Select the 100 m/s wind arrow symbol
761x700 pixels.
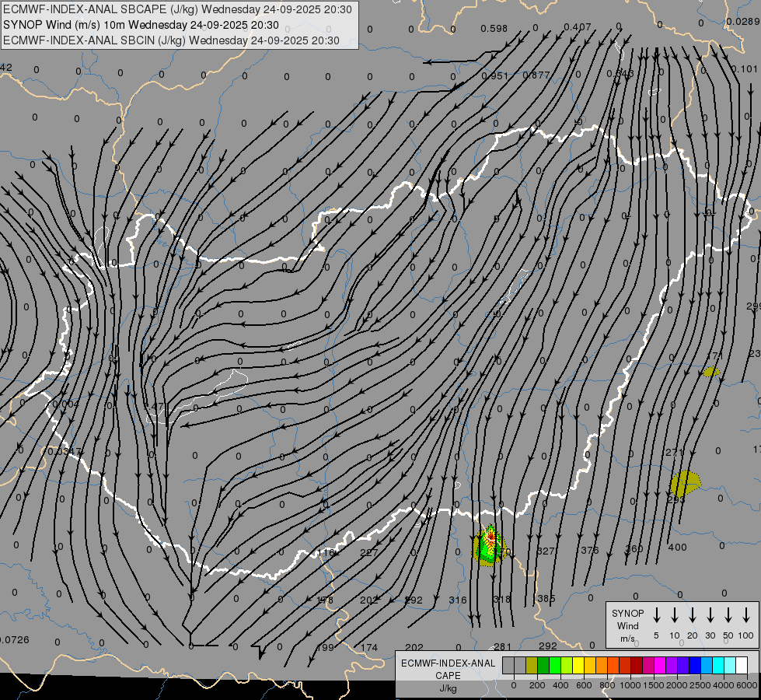(x=746, y=615)
